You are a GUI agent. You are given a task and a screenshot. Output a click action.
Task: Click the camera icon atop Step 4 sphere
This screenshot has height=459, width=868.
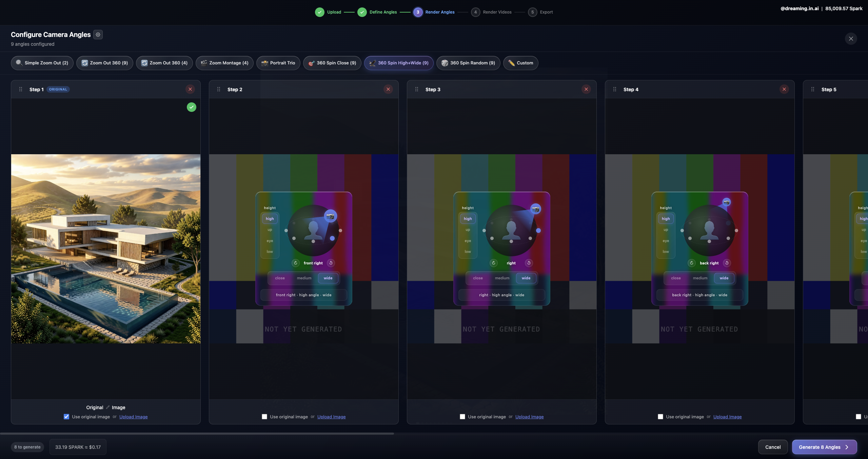point(727,202)
